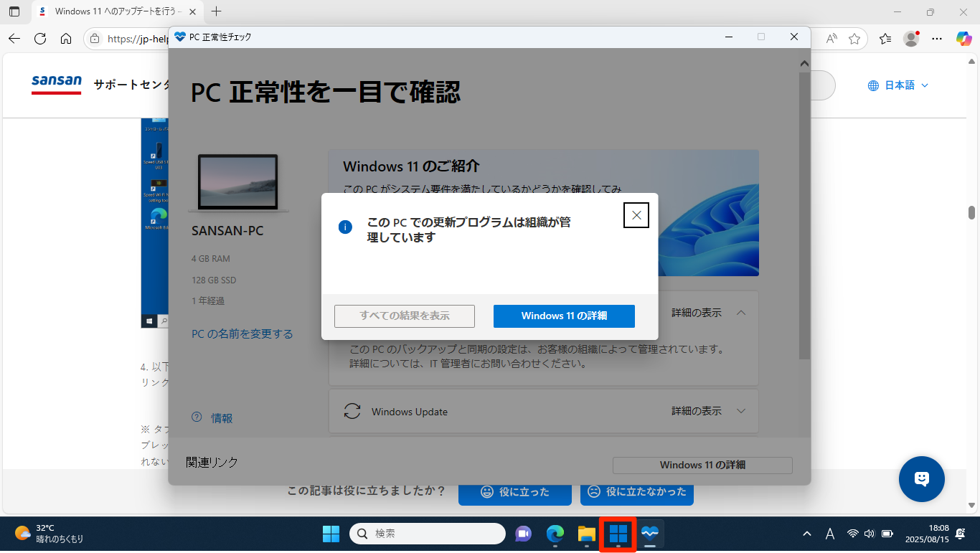This screenshot has height=553, width=980.
Task: Open the 情報 link in PC Health Check
Action: [222, 418]
